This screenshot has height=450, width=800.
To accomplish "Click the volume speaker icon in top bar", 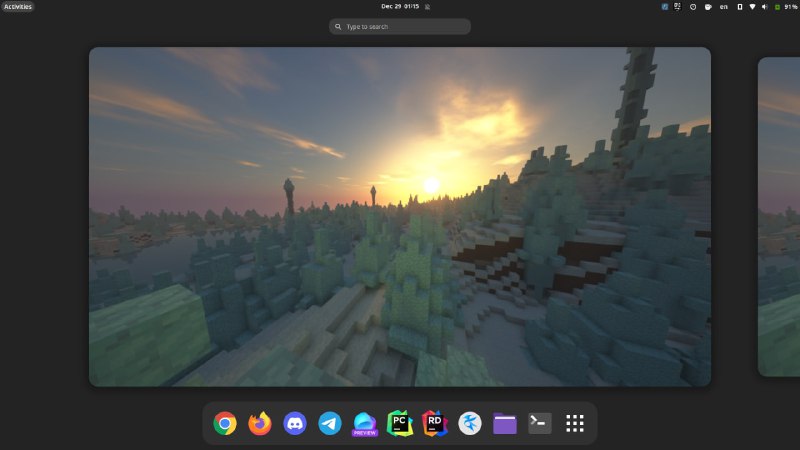I will point(764,7).
